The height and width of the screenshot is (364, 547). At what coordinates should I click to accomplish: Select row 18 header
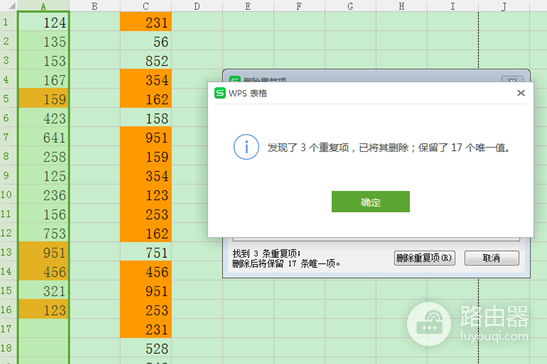tap(8, 348)
